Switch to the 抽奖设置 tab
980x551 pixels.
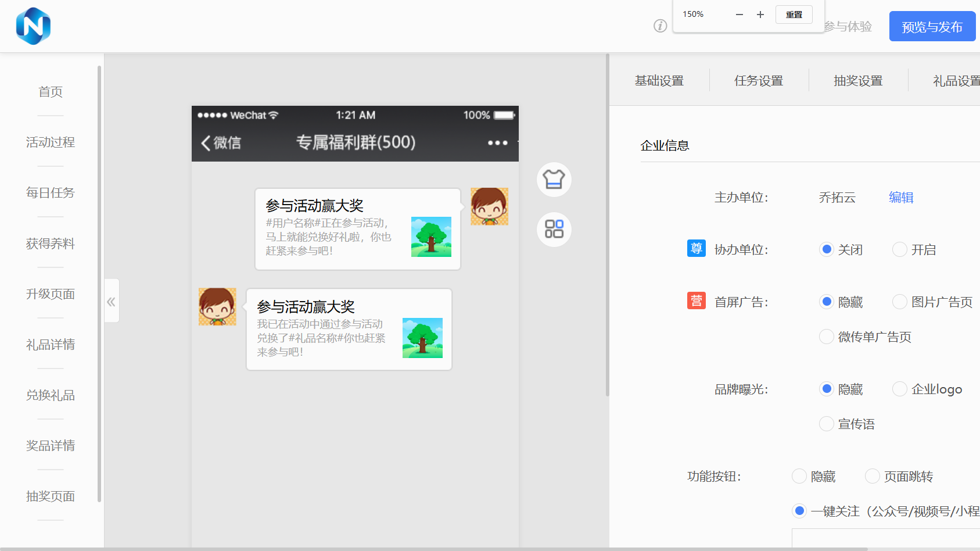pos(857,81)
